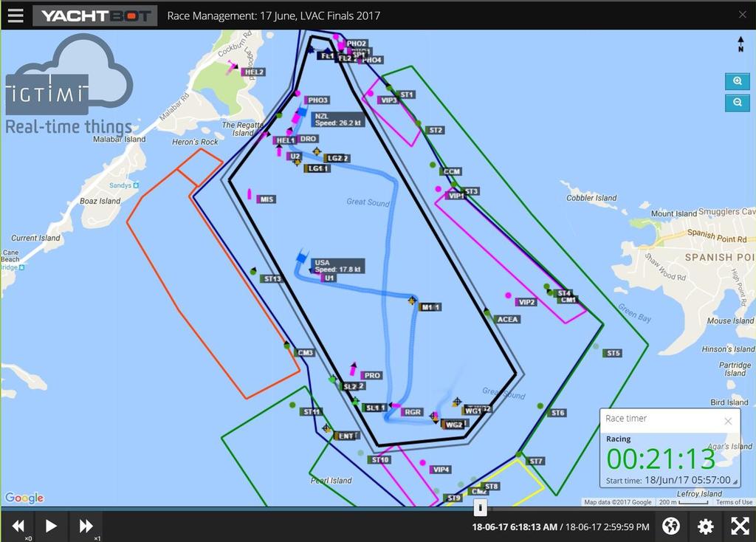Select the USA yacht speed label
Screen dimensions: 756x542
point(337,266)
